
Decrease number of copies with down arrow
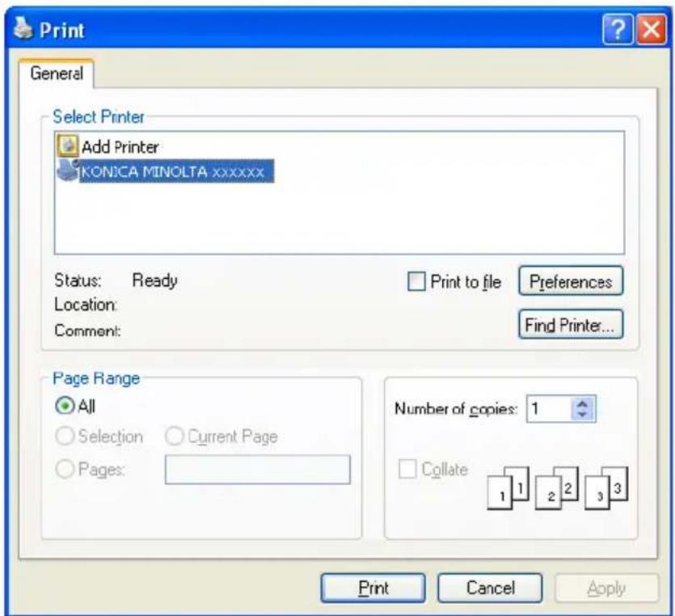(x=583, y=414)
